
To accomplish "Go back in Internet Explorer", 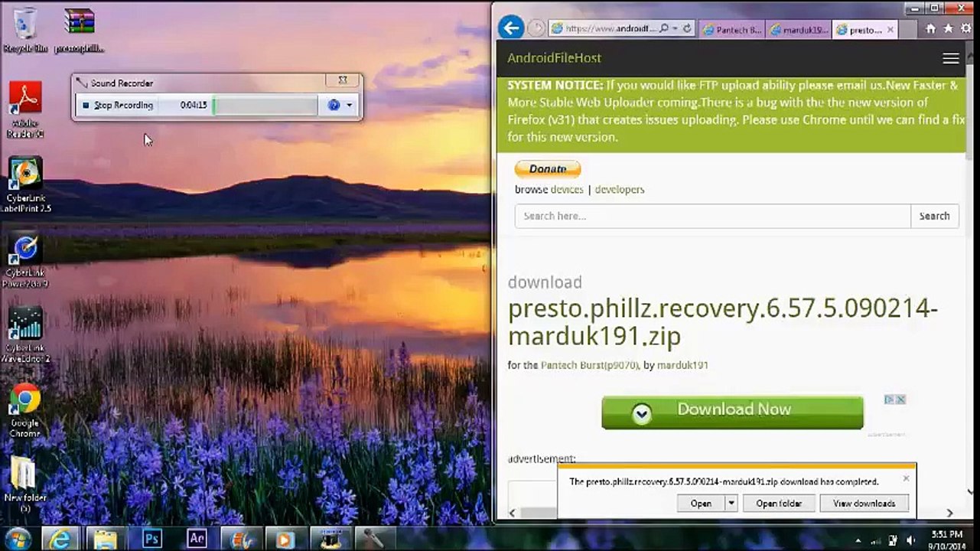I will tap(511, 28).
